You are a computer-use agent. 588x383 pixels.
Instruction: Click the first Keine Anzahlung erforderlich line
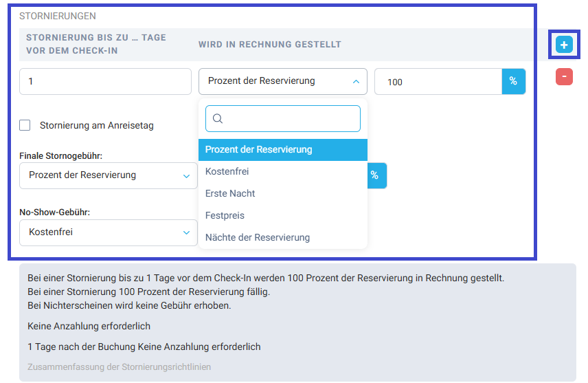click(89, 326)
